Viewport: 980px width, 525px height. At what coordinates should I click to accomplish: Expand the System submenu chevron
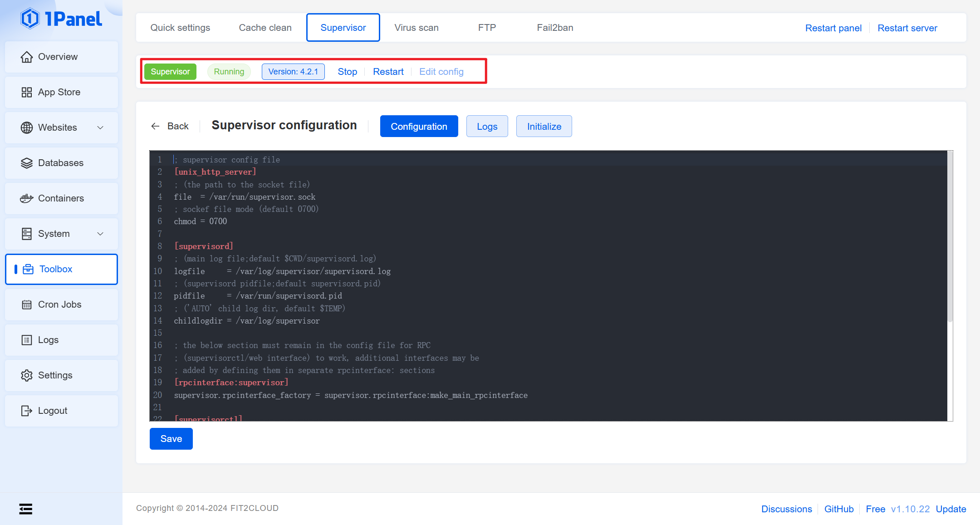[x=100, y=234]
